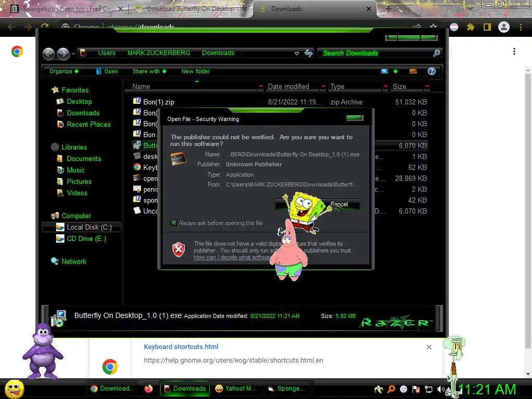The width and height of the screenshot is (532, 399).
Task: Click the Music library icon
Action: [60, 170]
